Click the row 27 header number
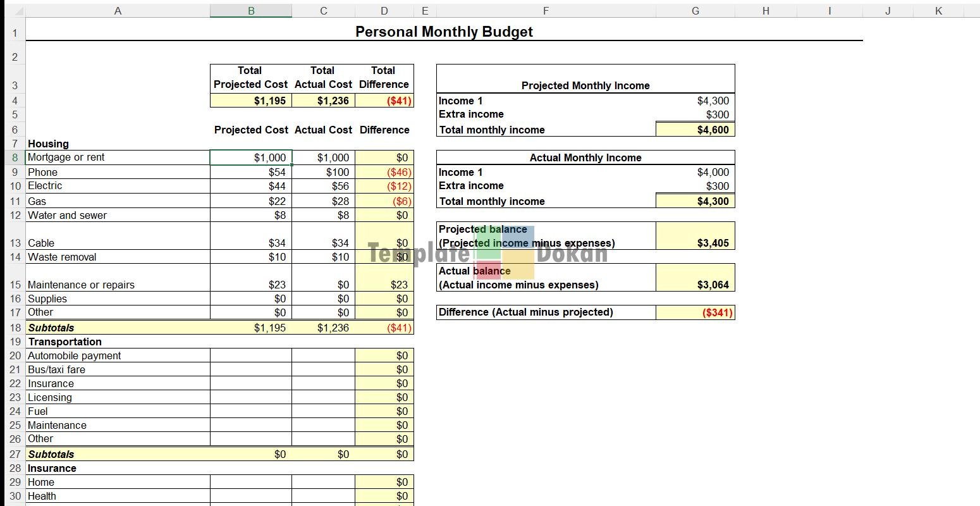This screenshot has height=506, width=980. (14, 454)
